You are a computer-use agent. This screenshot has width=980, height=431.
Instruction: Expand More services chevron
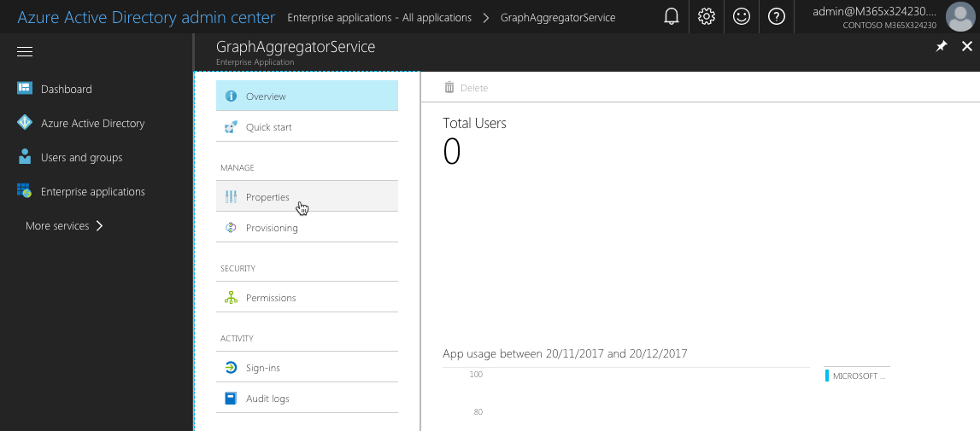[x=99, y=225]
